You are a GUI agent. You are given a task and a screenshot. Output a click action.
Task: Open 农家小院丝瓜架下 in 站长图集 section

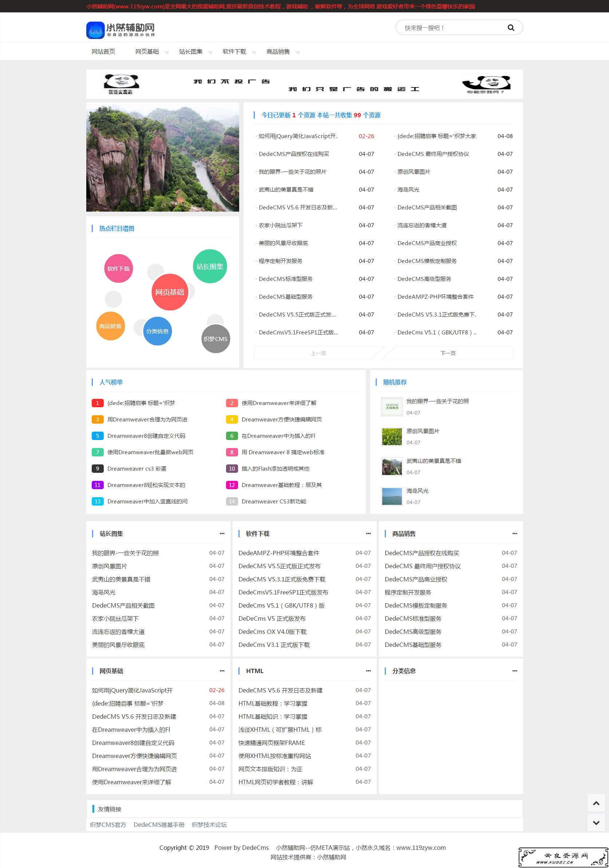point(116,618)
